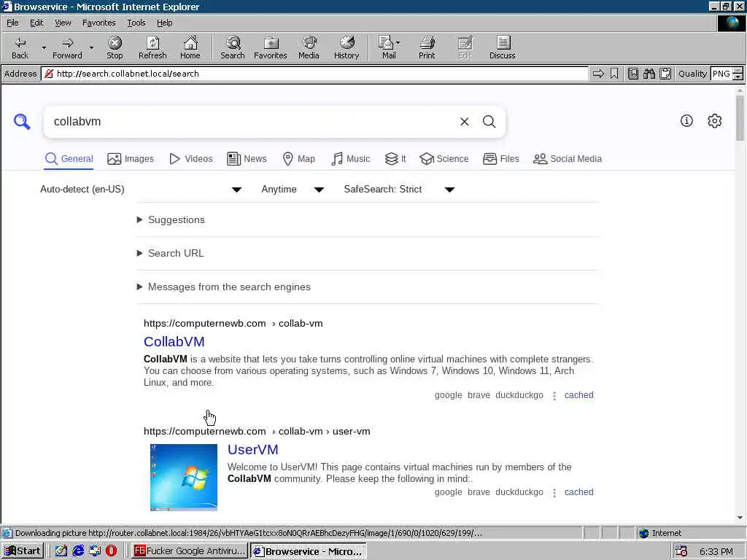Image resolution: width=747 pixels, height=560 pixels.
Task: Open the Edit menu
Action: click(36, 23)
